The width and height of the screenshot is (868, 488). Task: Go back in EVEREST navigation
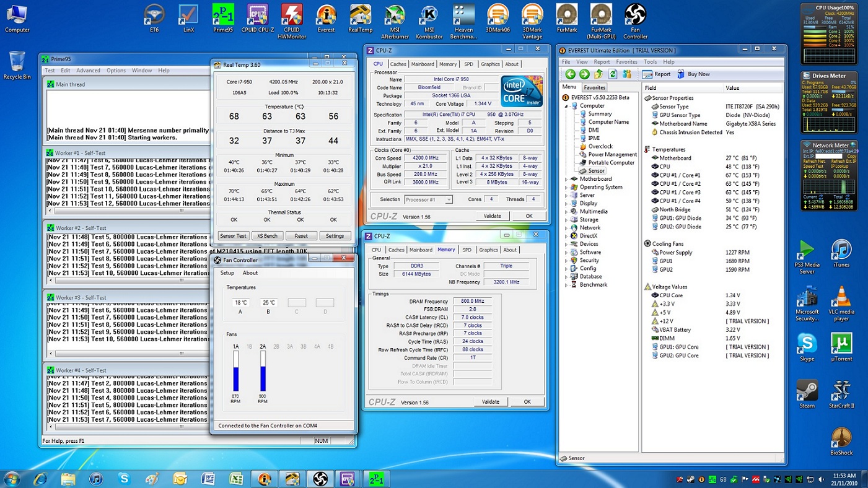click(x=570, y=74)
